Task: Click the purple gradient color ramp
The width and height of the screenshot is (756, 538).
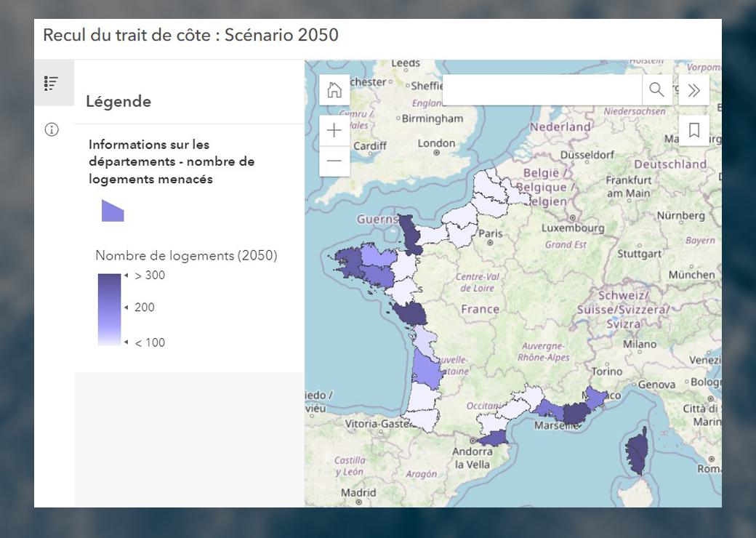Action: click(109, 309)
